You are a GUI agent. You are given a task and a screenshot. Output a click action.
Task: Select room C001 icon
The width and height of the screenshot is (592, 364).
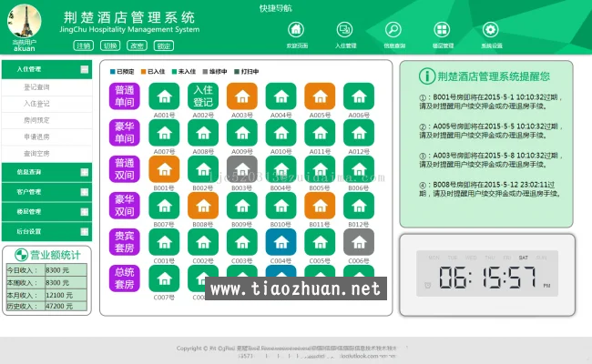pos(164,242)
